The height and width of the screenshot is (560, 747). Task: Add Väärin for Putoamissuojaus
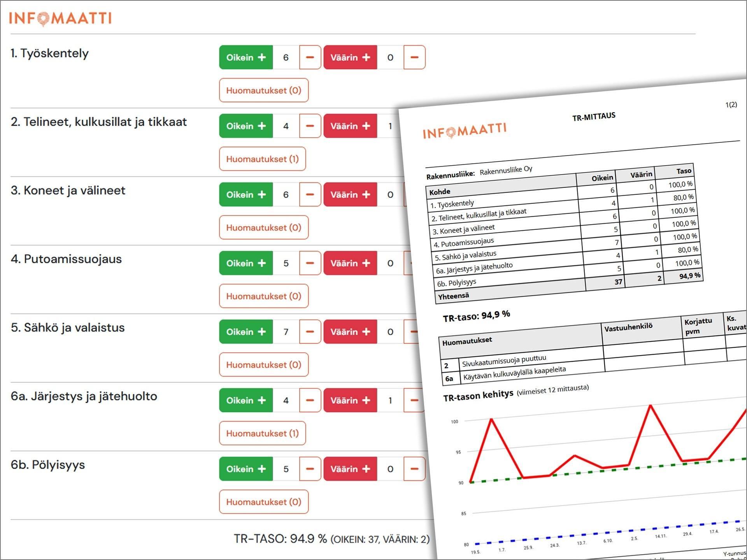click(x=350, y=263)
